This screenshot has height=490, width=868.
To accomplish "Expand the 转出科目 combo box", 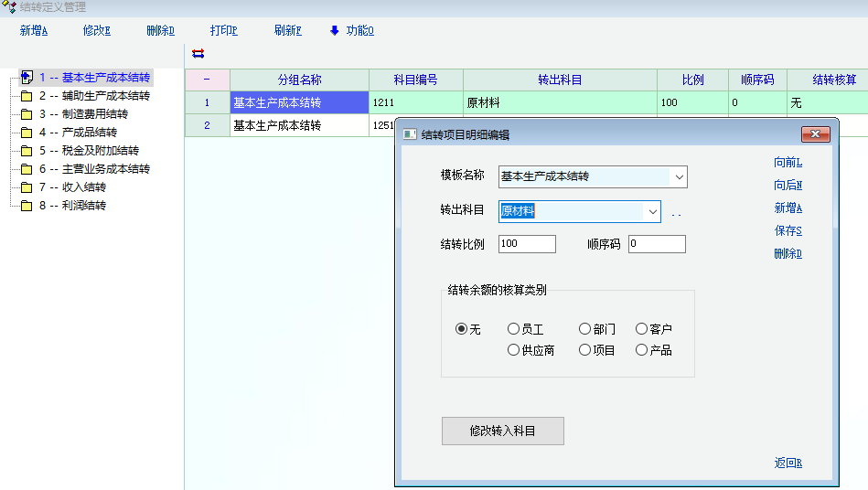I will point(652,212).
